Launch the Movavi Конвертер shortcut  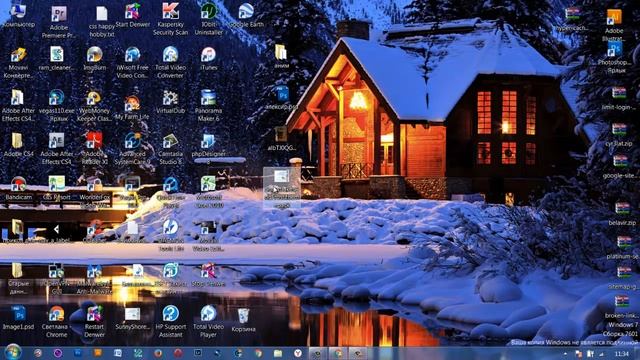pyautogui.click(x=18, y=62)
